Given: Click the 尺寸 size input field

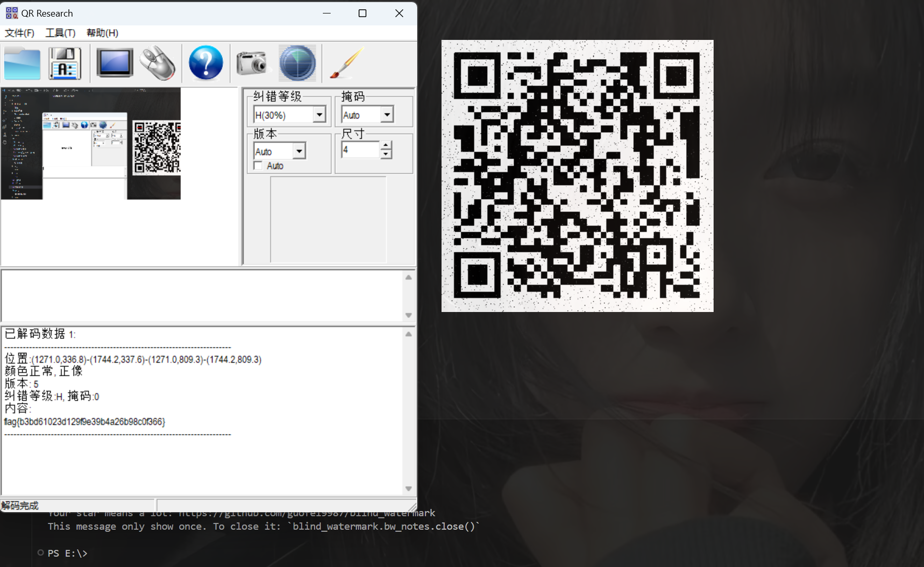Looking at the screenshot, I should (x=361, y=150).
